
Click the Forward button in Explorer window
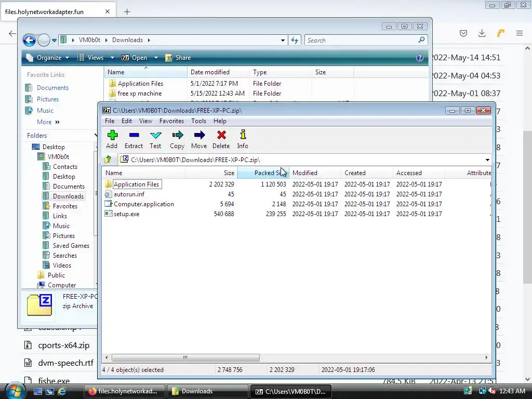tap(44, 40)
